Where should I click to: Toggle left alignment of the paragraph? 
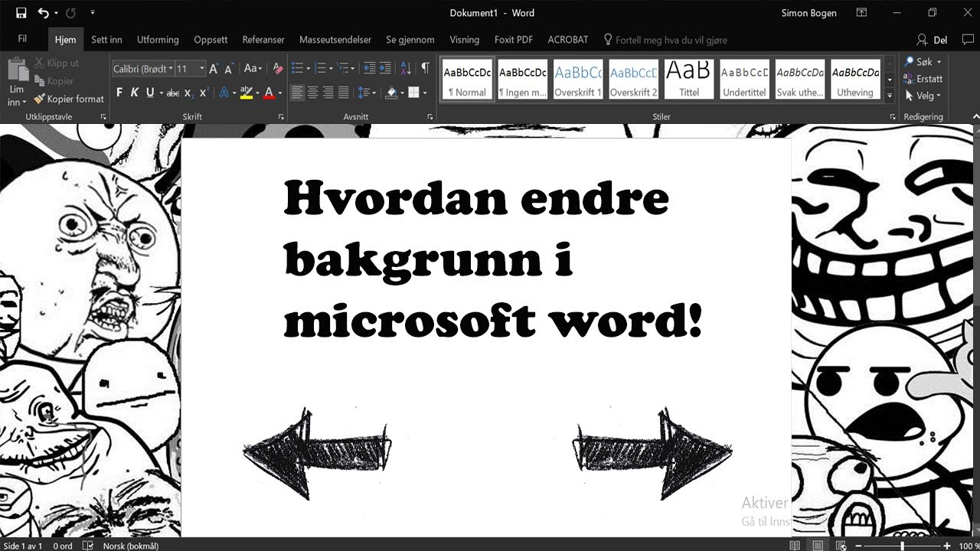[297, 93]
